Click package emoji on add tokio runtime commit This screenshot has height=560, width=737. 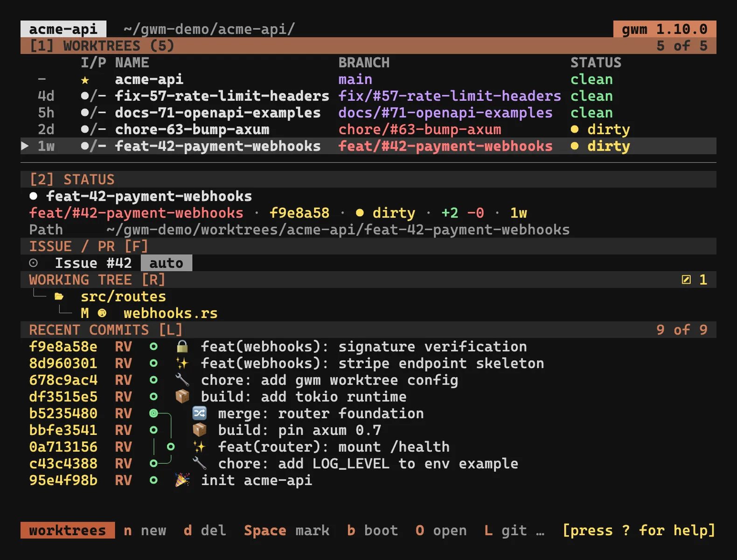coord(182,397)
